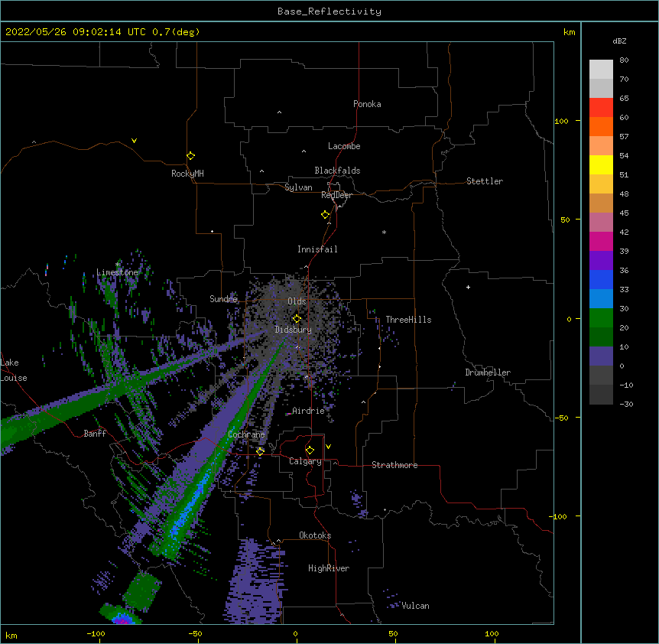Click the RockyMH label
Screen dimensions: 659x644
pyautogui.click(x=187, y=174)
